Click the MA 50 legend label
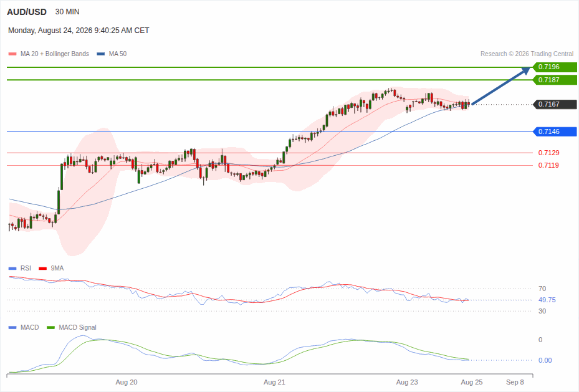This screenshot has width=579, height=392. point(118,54)
